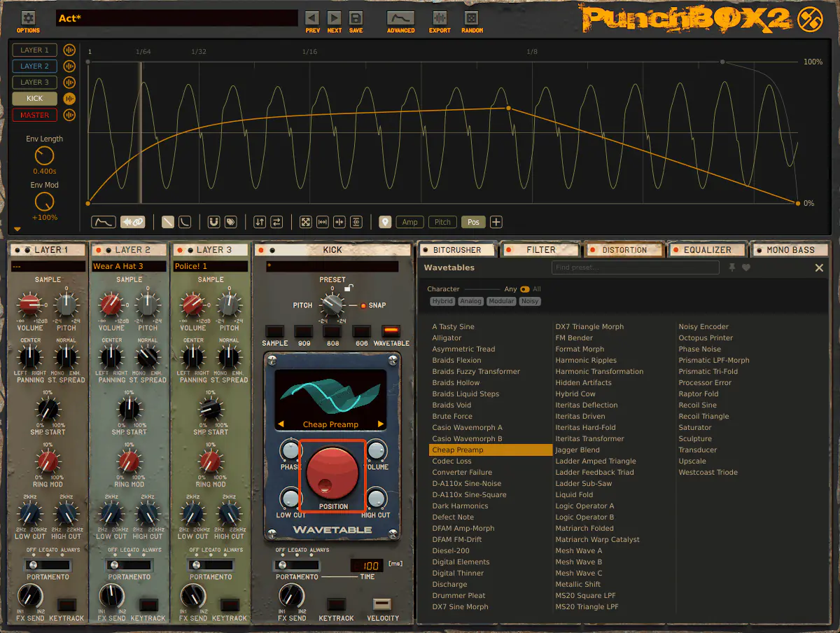Show favorites with the heart icon
Viewport: 840px width, 633px height.
tap(746, 267)
